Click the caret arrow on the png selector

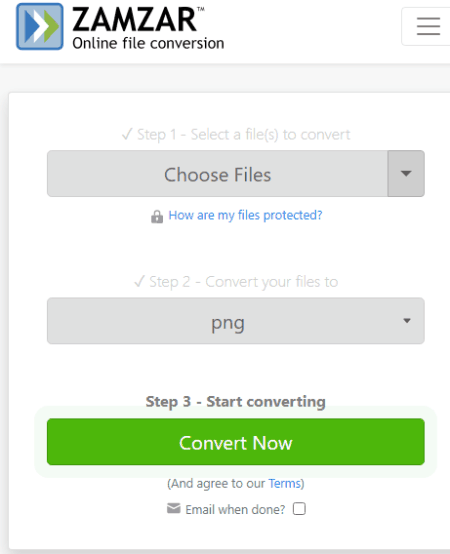pyautogui.click(x=407, y=321)
